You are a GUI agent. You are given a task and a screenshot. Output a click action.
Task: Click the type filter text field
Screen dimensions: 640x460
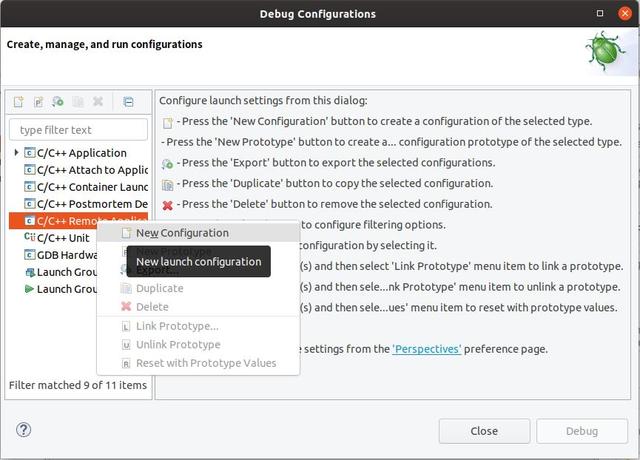pos(78,130)
